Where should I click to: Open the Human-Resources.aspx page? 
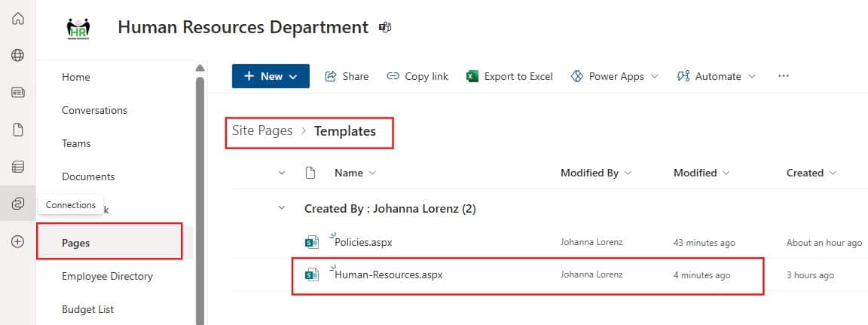coord(389,274)
